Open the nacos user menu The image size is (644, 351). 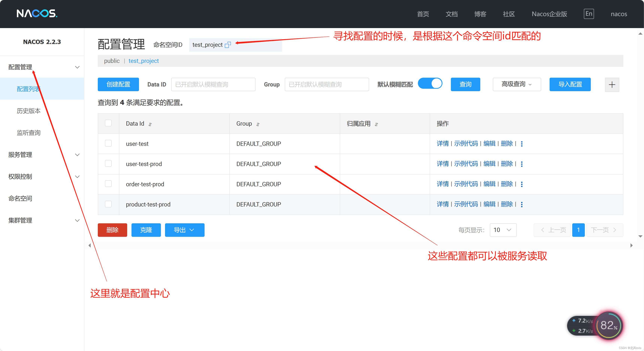pos(619,14)
